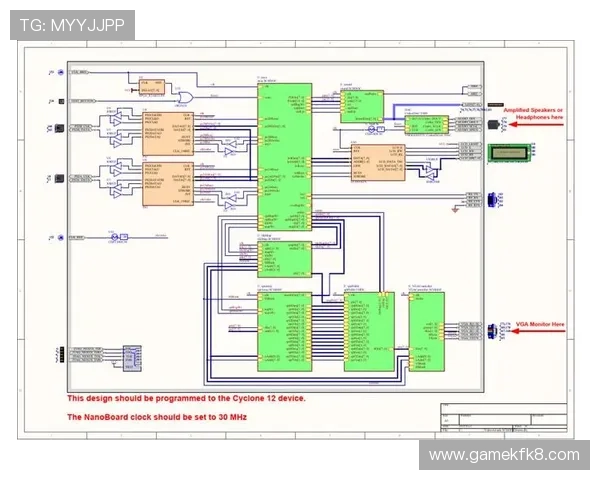Viewport: 600px width, 480px height.
Task: Click the green LCD display component
Action: pyautogui.click(x=510, y=152)
